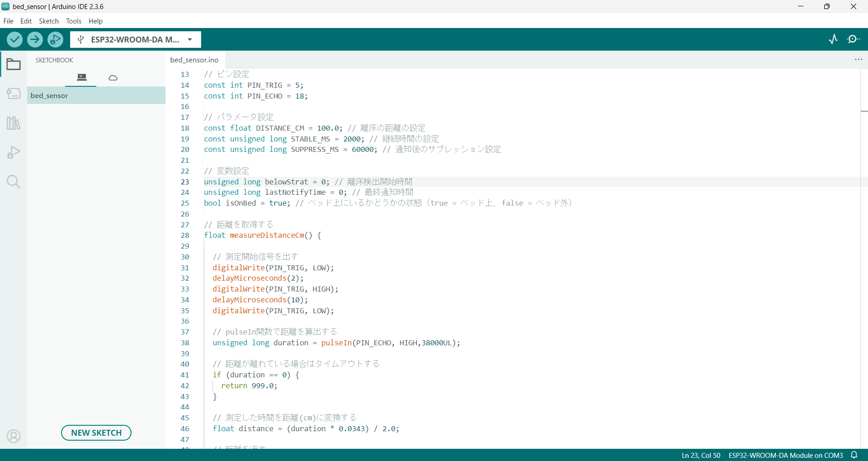The width and height of the screenshot is (868, 461).
Task: Click line number 28 in the gutter
Action: coord(185,235)
